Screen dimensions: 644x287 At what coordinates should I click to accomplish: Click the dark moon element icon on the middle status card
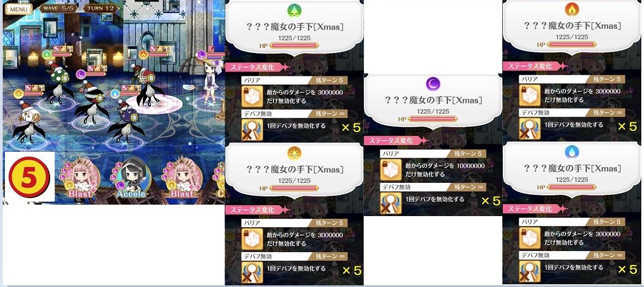433,84
